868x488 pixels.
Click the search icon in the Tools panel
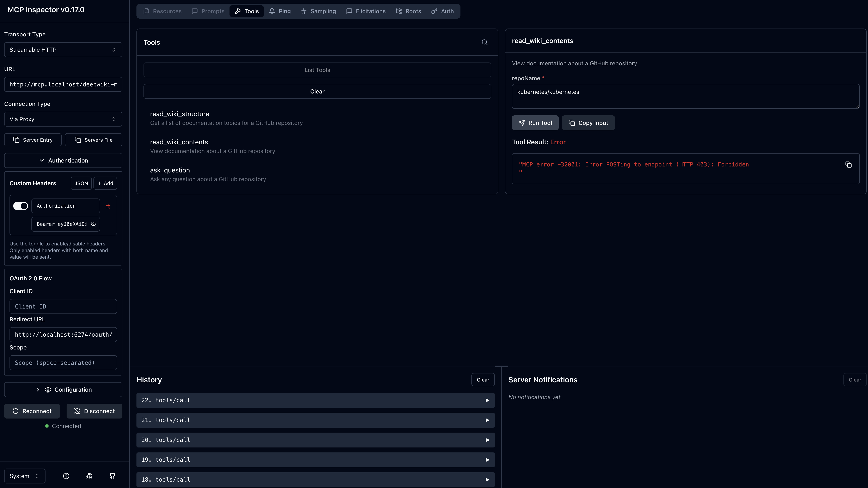pyautogui.click(x=484, y=42)
